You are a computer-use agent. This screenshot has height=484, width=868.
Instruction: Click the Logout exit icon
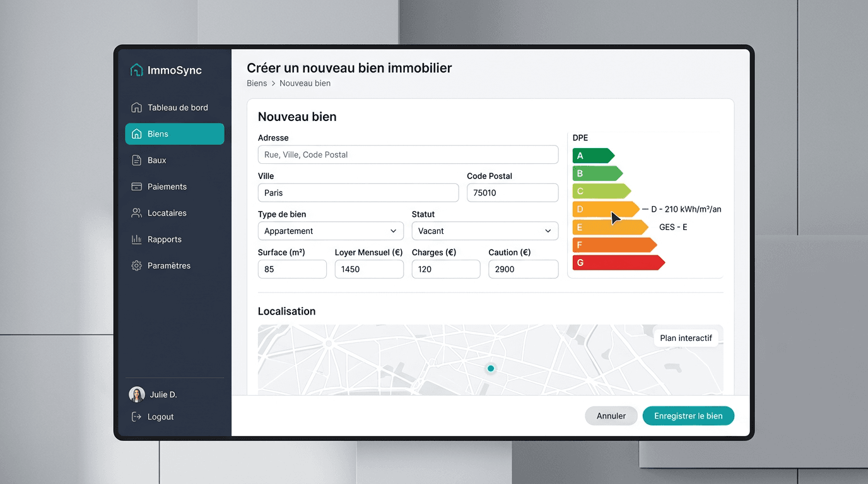click(136, 417)
